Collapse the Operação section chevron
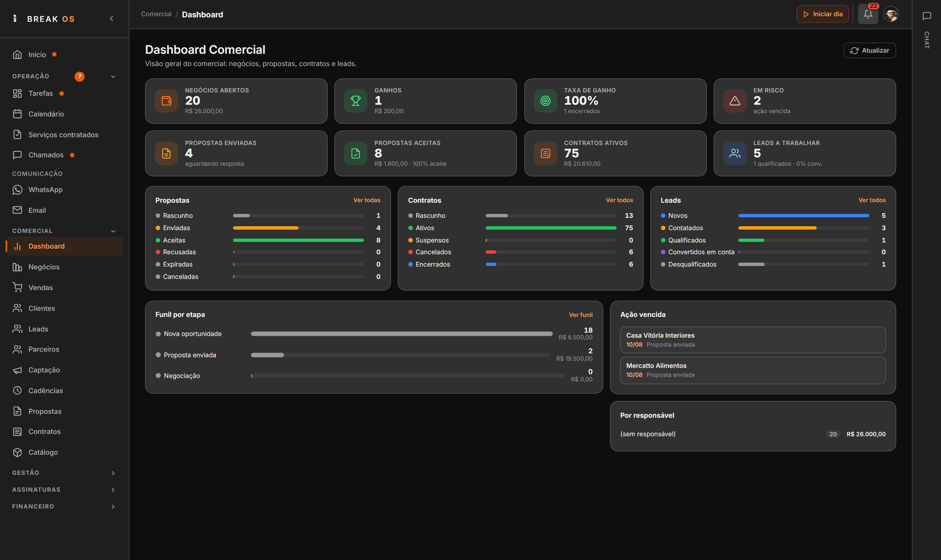 (x=113, y=77)
